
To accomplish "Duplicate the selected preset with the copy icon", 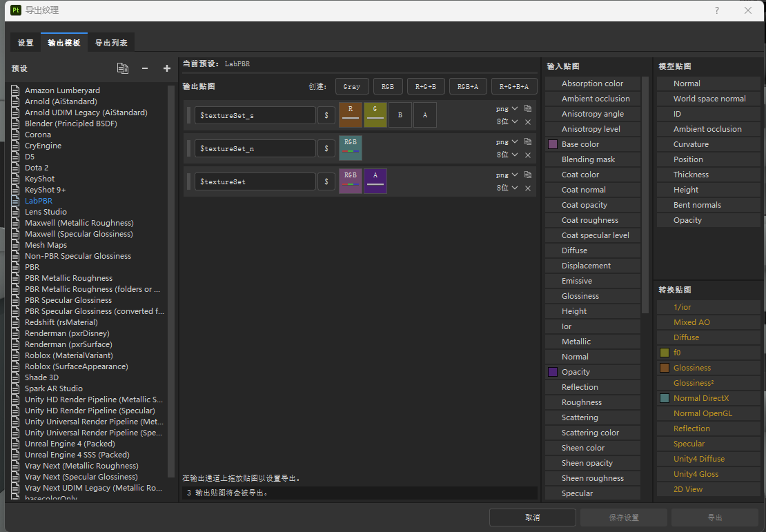I will click(x=123, y=68).
